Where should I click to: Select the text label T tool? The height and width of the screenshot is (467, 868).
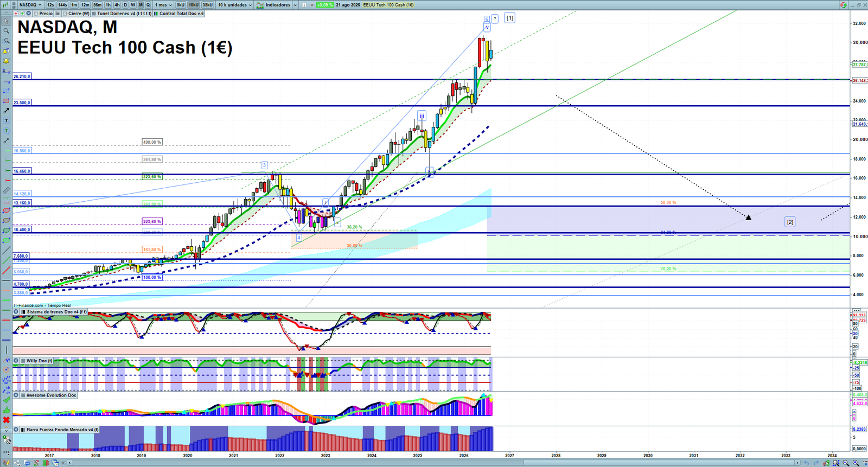pos(6,120)
